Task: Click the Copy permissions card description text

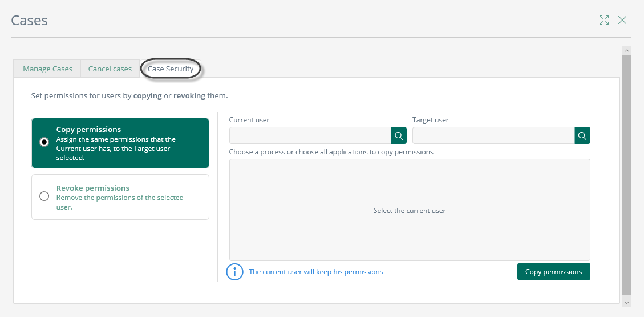Action: (116, 149)
